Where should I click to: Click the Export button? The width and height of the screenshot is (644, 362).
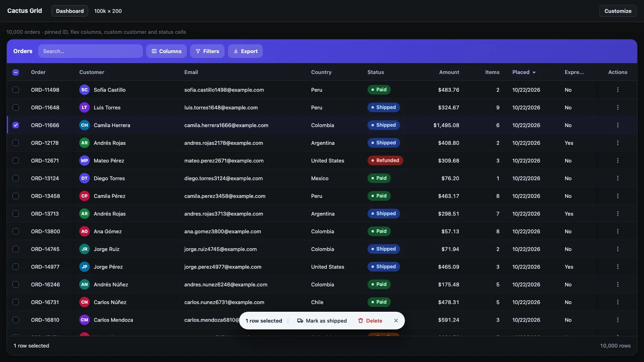pos(246,51)
